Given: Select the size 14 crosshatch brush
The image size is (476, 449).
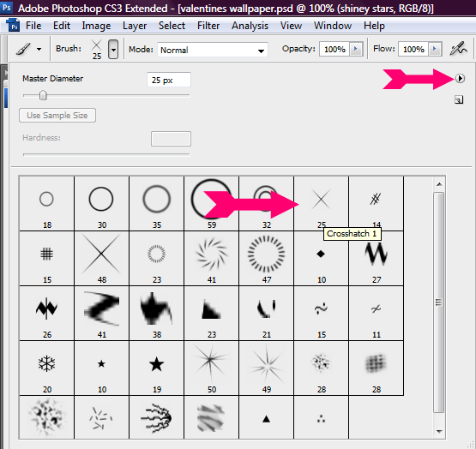Looking at the screenshot, I should (377, 204).
